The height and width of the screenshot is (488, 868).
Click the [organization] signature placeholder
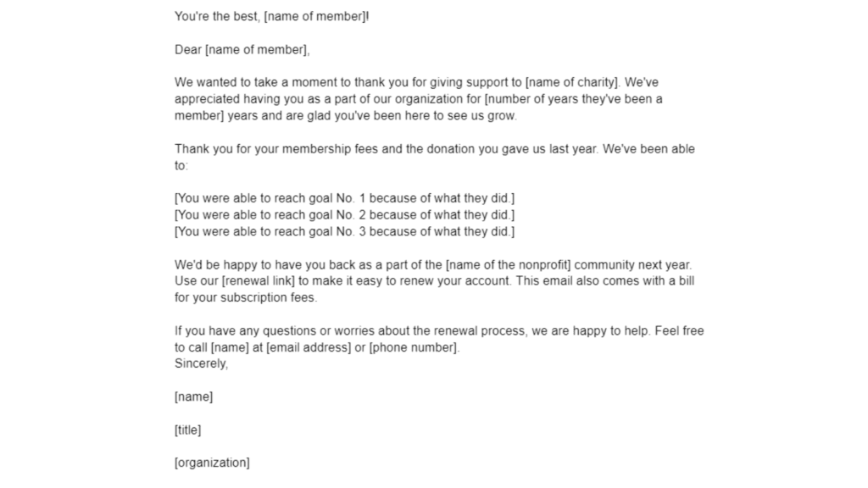coord(212,463)
